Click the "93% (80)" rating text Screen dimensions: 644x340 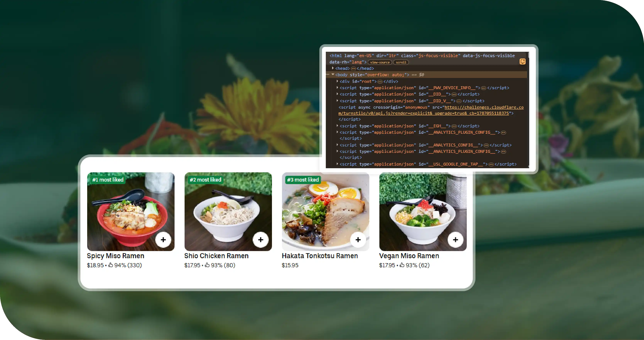[223, 265]
